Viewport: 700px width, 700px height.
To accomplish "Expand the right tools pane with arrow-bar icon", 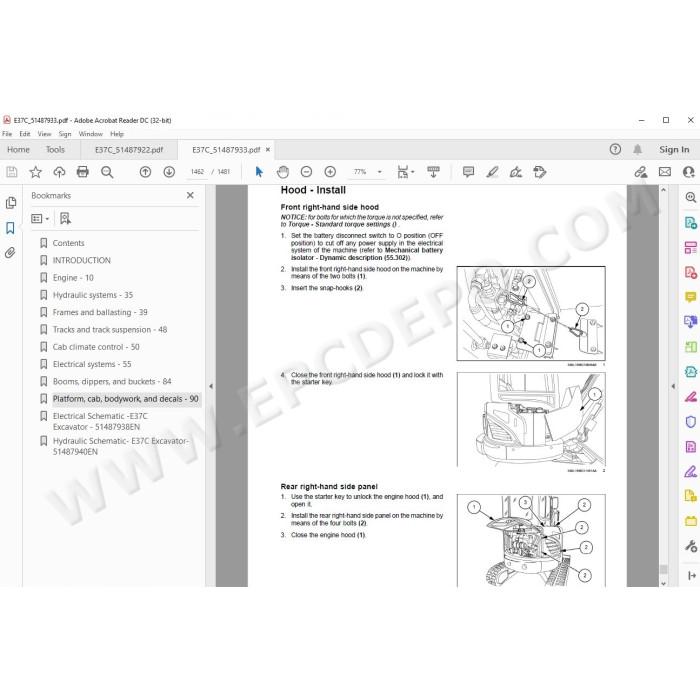I will tap(692, 575).
